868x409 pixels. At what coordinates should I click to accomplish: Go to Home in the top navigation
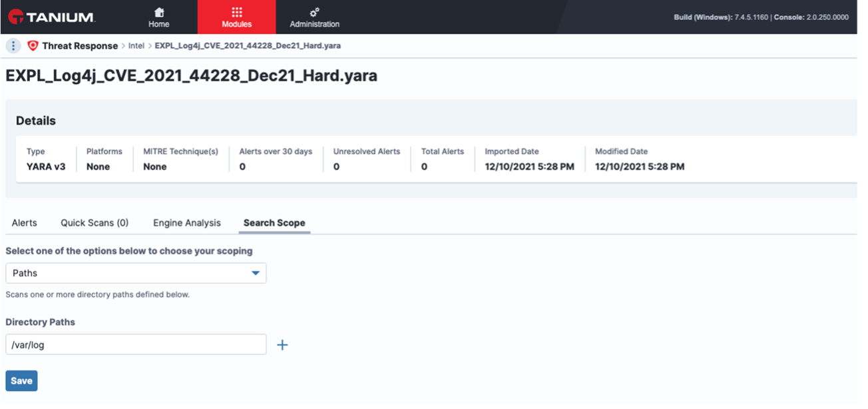coord(158,17)
